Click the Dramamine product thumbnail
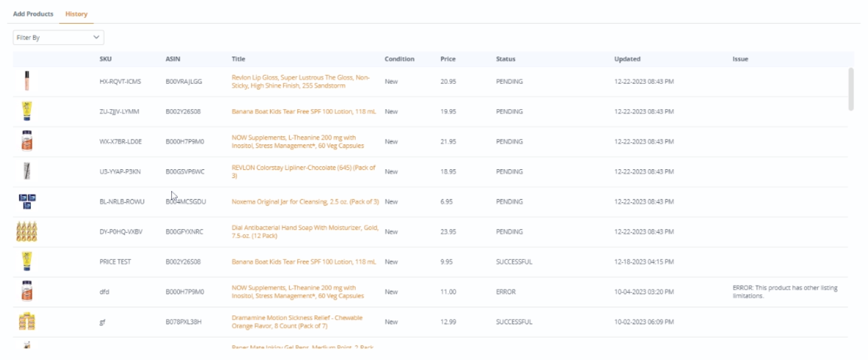This screenshot has width=868, height=360. (26, 322)
